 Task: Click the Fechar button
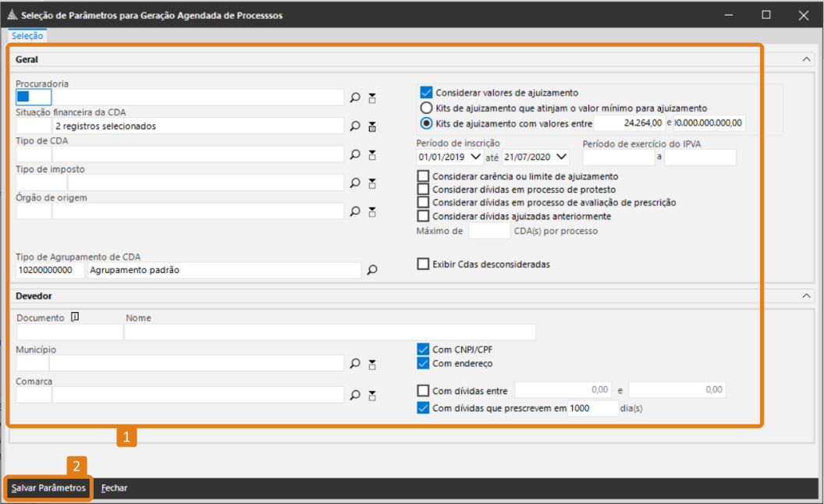tap(114, 488)
